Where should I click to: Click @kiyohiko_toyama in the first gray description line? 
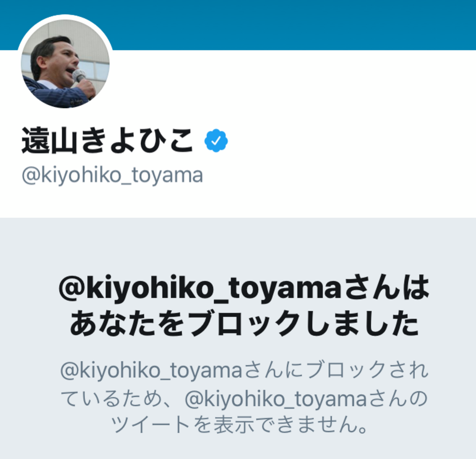pos(151,370)
